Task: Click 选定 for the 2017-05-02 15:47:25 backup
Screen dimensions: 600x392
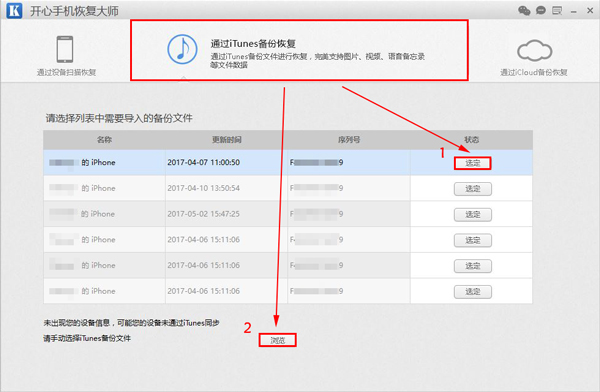Action: click(x=473, y=214)
